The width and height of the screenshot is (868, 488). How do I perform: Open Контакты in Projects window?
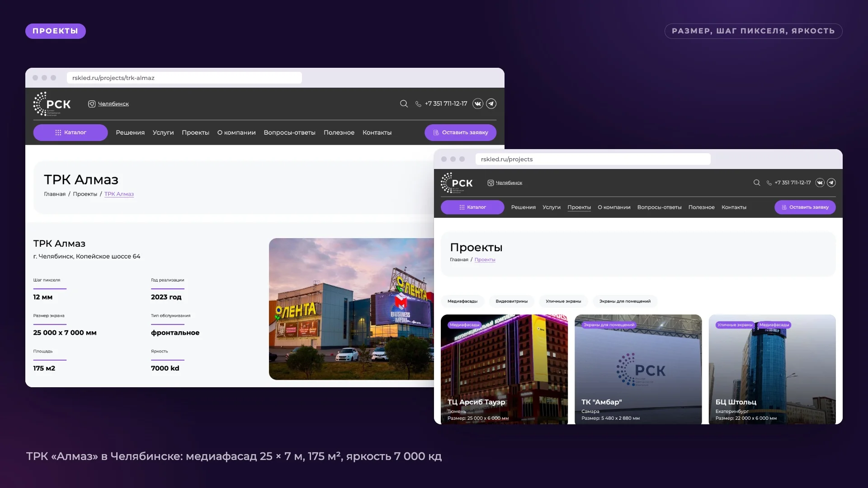point(734,207)
